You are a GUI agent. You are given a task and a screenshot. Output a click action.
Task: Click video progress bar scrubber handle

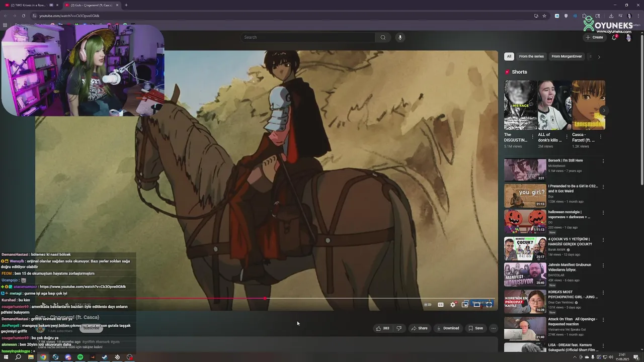[265, 299]
